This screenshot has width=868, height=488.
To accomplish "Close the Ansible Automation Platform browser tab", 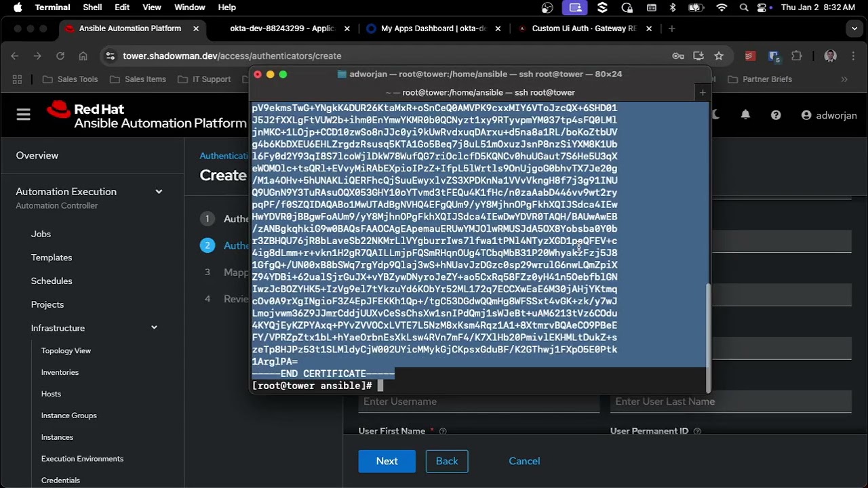I will (x=196, y=28).
